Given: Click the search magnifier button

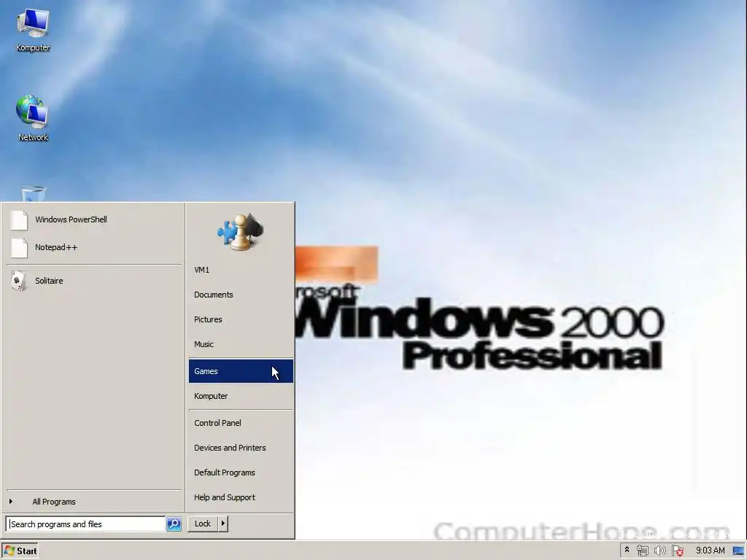Looking at the screenshot, I should 174,524.
